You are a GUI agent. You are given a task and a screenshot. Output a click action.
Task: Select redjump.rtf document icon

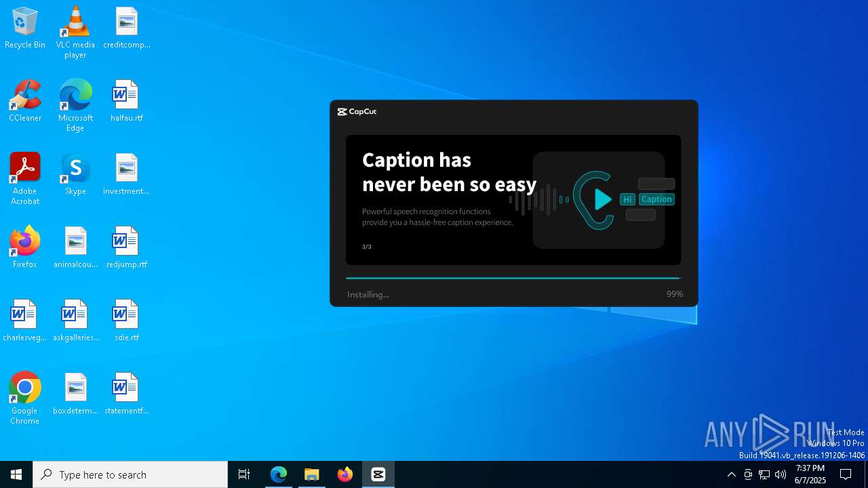pos(127,247)
